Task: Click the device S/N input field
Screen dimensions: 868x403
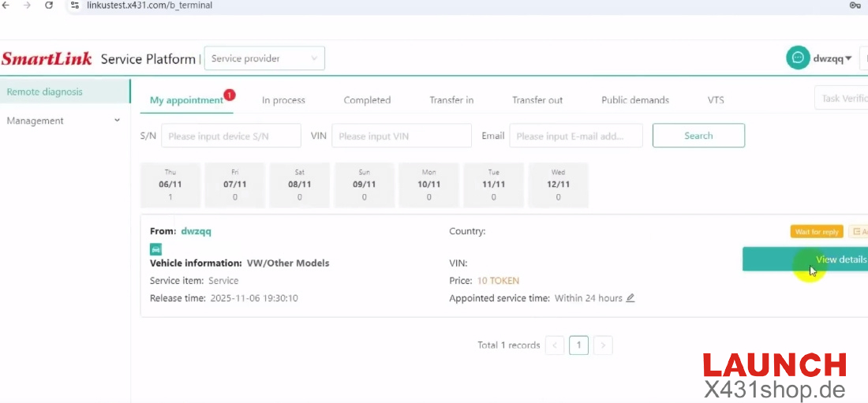Action: pos(231,136)
